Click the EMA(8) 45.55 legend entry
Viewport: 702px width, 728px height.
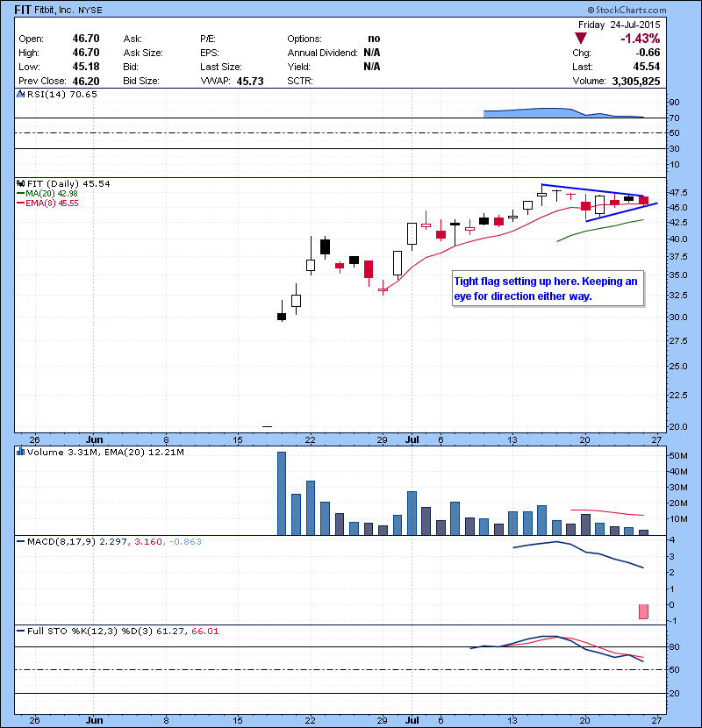(48, 203)
